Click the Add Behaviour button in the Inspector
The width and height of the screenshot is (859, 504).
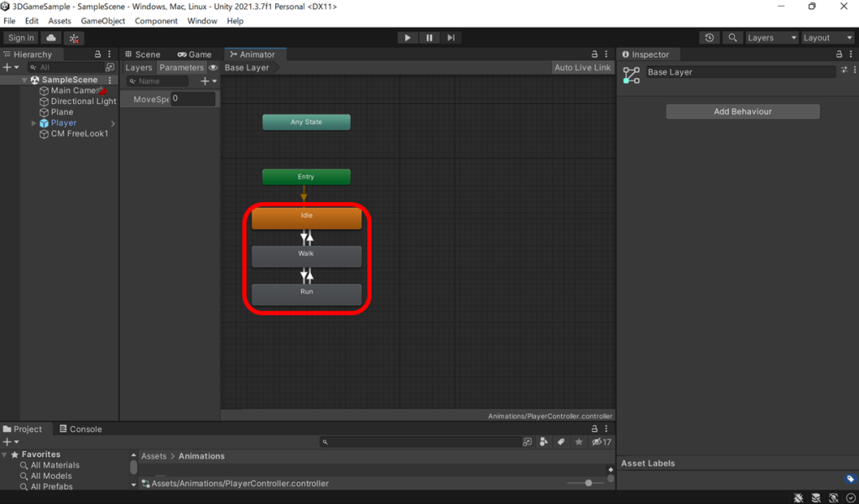point(742,111)
